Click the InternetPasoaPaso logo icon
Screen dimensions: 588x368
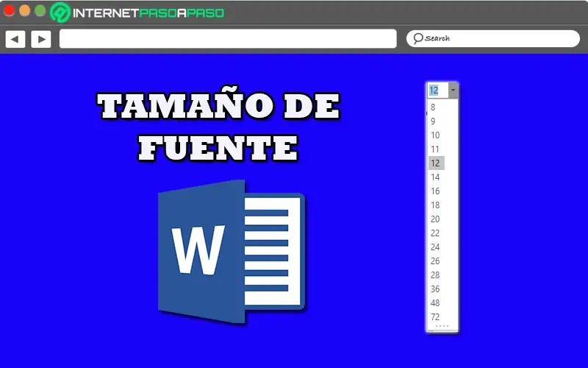tap(60, 13)
